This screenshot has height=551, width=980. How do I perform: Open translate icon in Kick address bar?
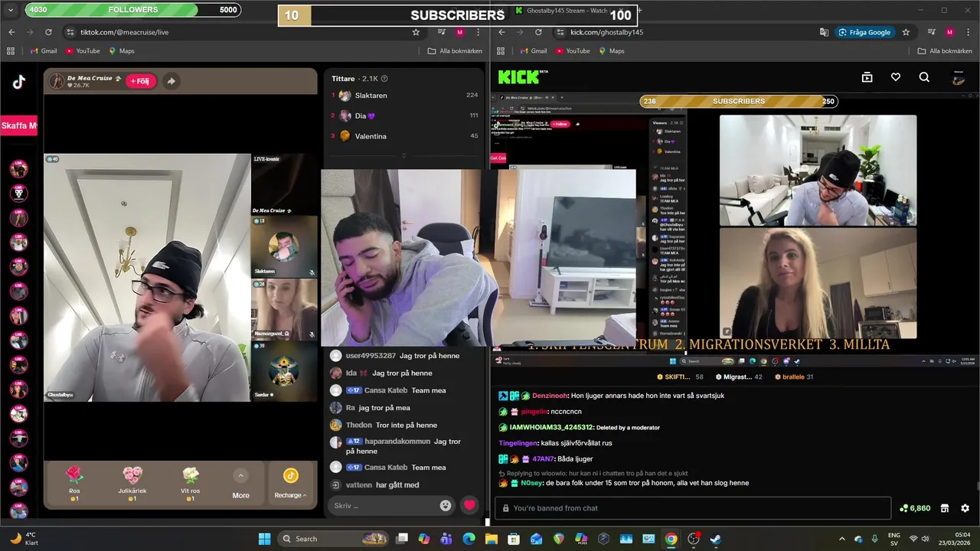pos(824,32)
